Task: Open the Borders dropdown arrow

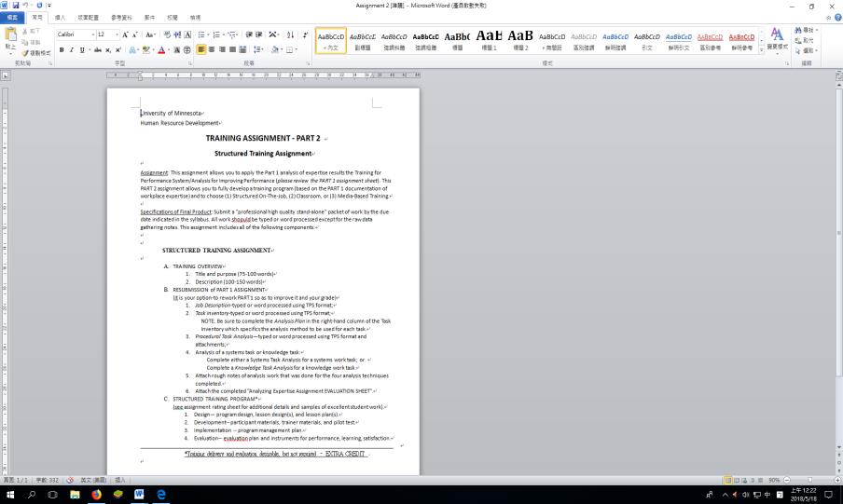Action: [x=297, y=50]
